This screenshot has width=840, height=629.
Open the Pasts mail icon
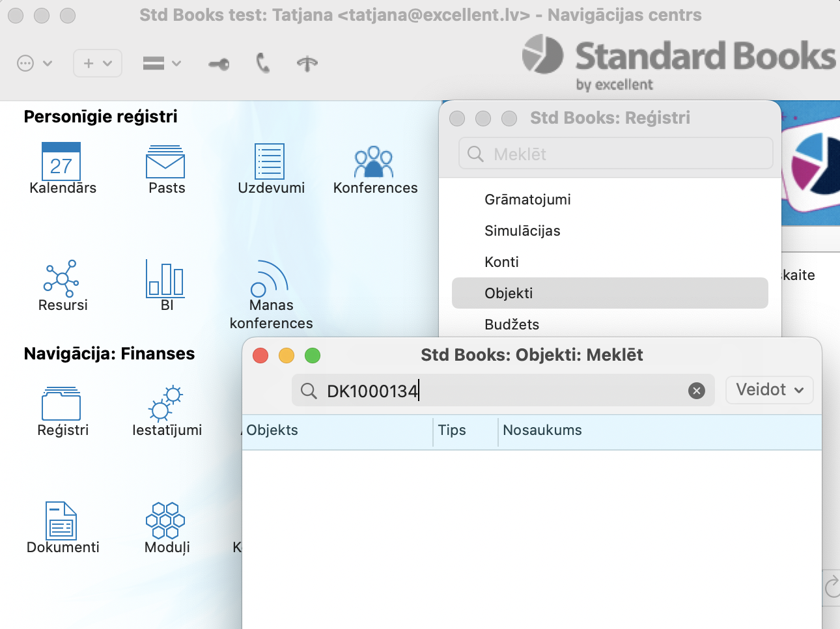165,162
